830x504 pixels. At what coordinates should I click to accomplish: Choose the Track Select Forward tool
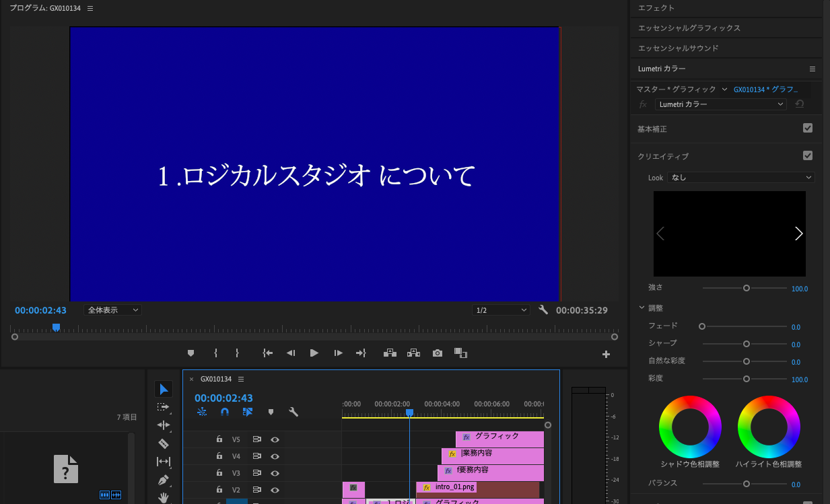pyautogui.click(x=164, y=407)
